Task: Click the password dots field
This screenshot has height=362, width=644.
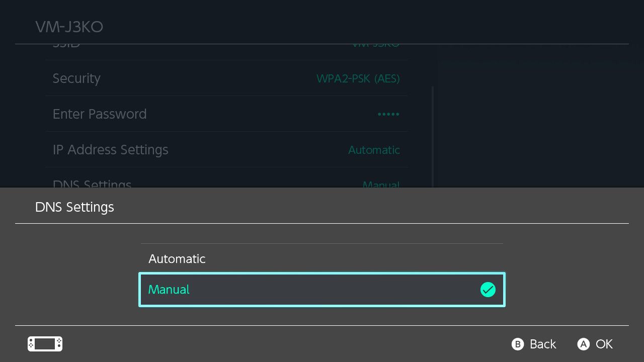Action: tap(388, 114)
